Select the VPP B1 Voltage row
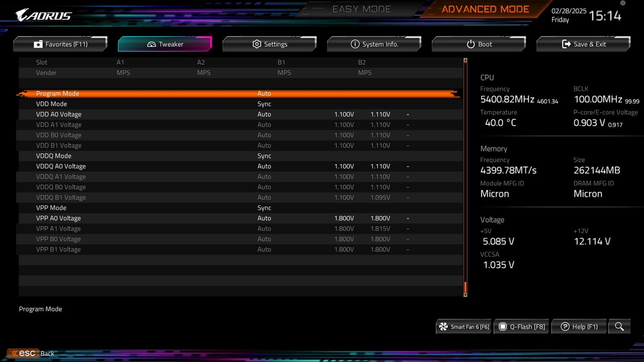 click(x=240, y=249)
